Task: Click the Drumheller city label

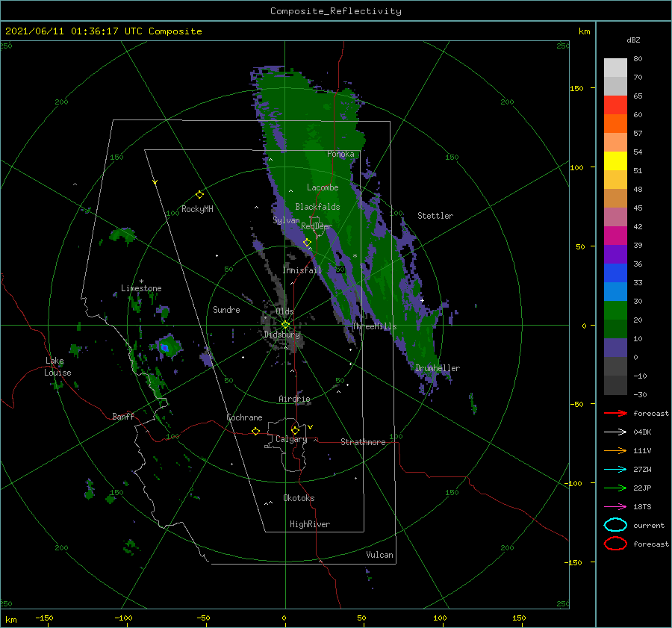Action: point(438,368)
